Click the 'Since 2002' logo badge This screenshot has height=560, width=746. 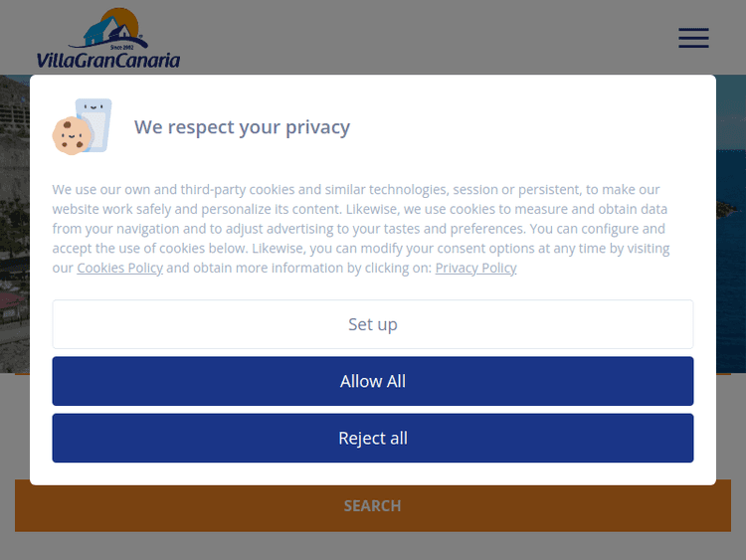123,46
